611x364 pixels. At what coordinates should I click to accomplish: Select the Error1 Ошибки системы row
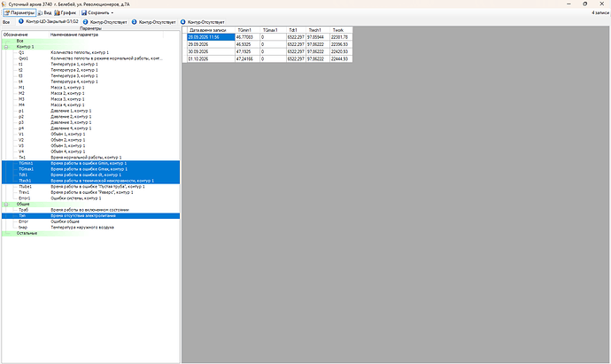click(90, 198)
